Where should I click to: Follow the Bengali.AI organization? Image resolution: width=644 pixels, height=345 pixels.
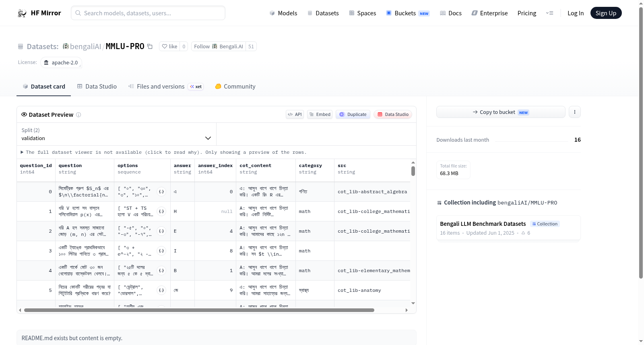coord(219,47)
